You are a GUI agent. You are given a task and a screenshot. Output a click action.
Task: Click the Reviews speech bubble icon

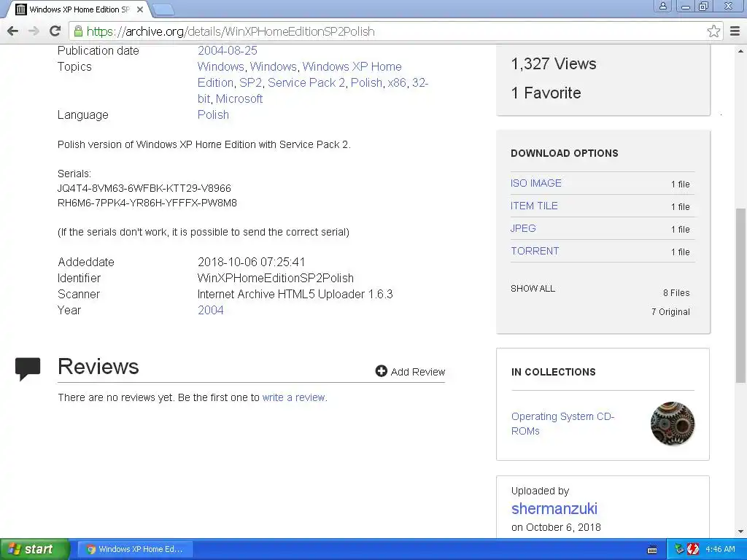pos(28,368)
